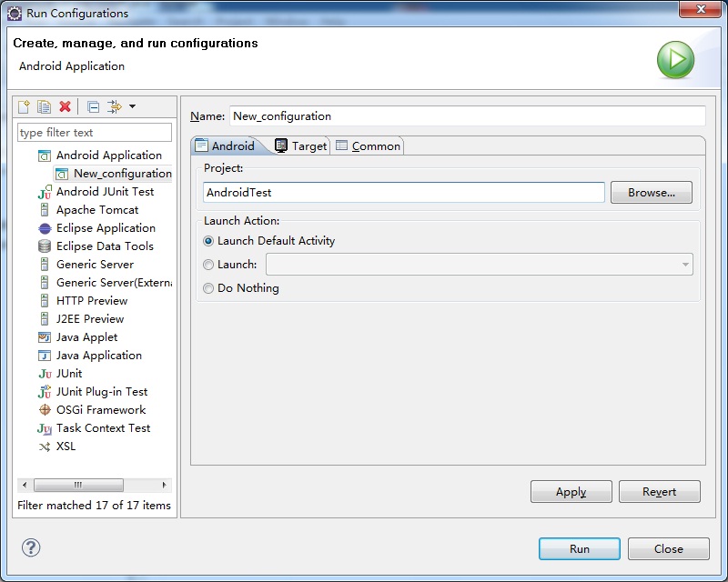Image resolution: width=728 pixels, height=582 pixels.
Task: Select the Launch Default Activity radio button
Action: coord(208,241)
